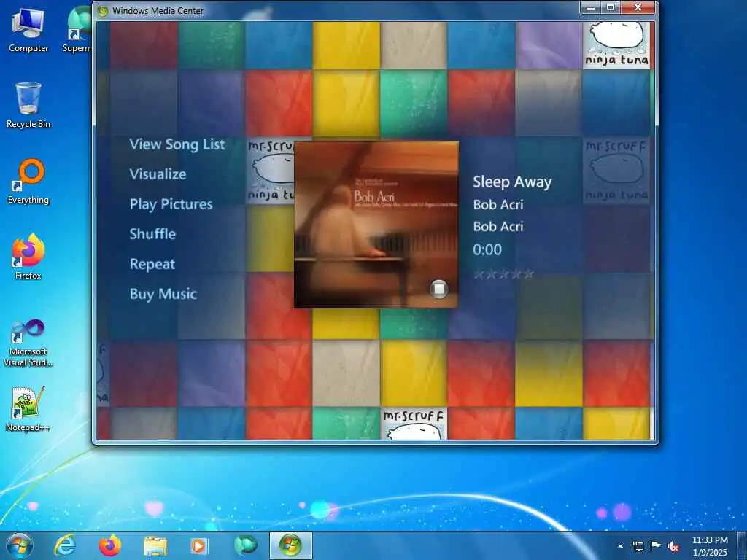The height and width of the screenshot is (560, 747).
Task: Select the Visualize option
Action: point(158,174)
